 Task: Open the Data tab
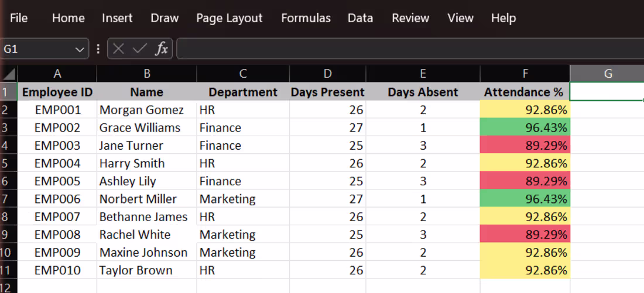click(x=360, y=18)
